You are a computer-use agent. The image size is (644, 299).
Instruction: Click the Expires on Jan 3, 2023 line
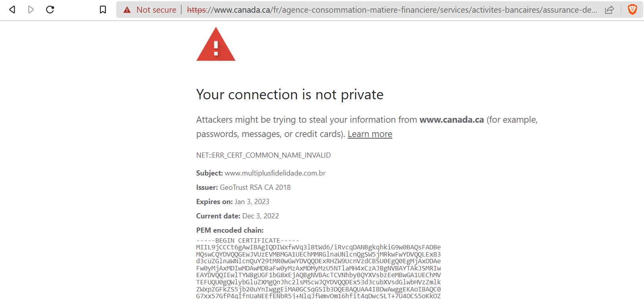pos(233,202)
